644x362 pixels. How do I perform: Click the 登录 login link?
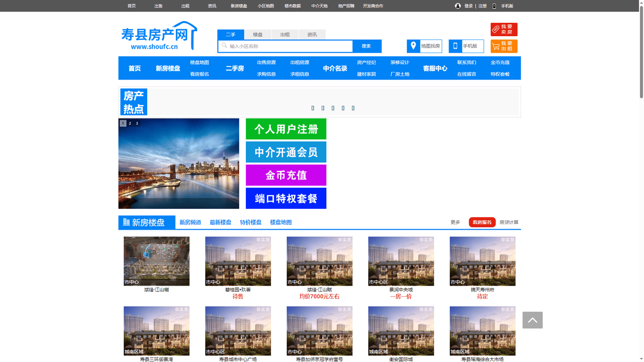[x=468, y=6]
